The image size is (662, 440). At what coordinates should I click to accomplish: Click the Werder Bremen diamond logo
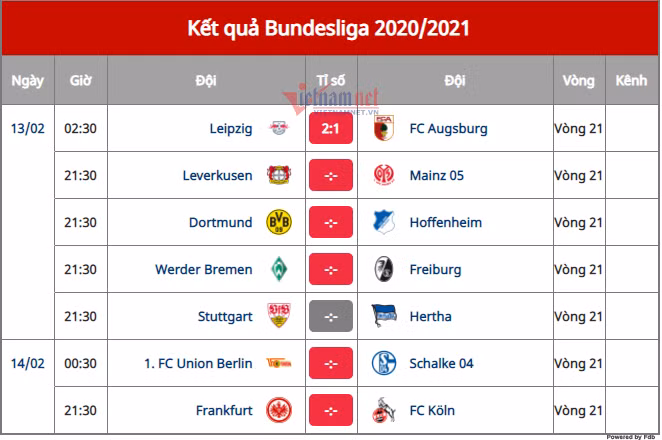click(x=279, y=269)
